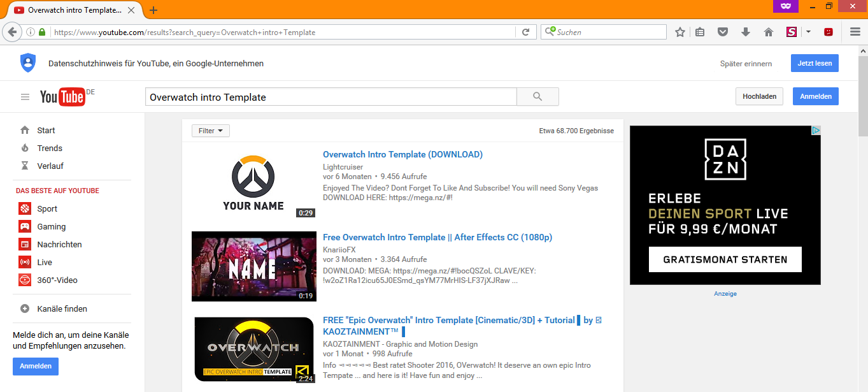Viewport: 868px width, 392px height.
Task: Bookmark this page with the star icon
Action: (680, 32)
